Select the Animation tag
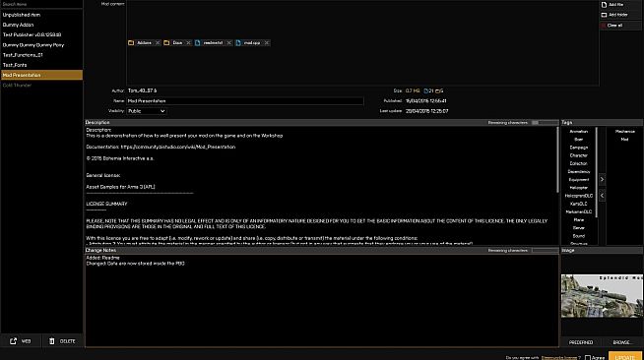The height and width of the screenshot is (360, 644). coord(578,132)
